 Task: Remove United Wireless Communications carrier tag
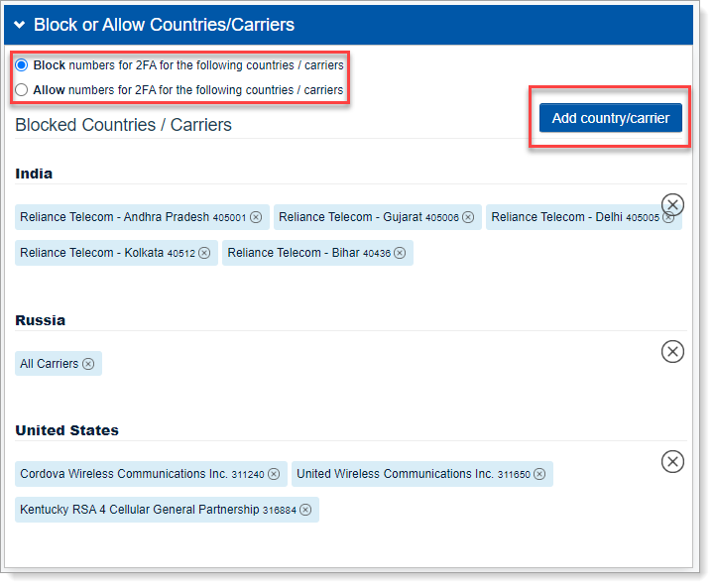(539, 474)
